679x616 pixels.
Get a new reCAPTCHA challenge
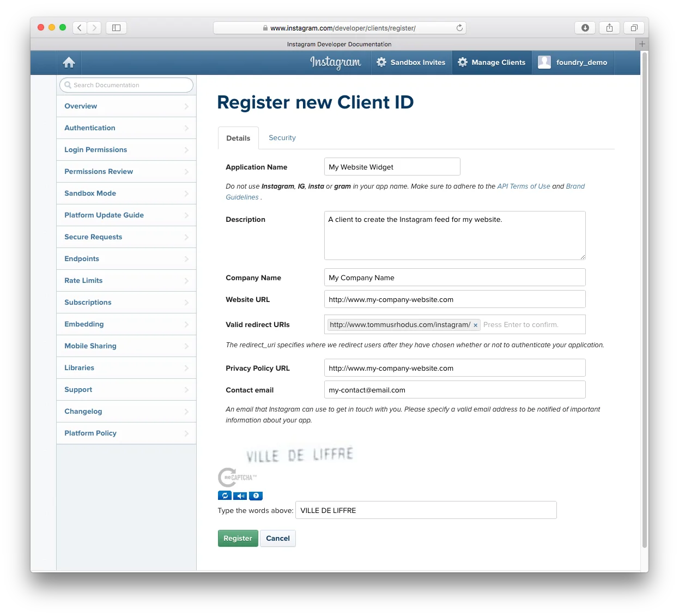point(225,496)
